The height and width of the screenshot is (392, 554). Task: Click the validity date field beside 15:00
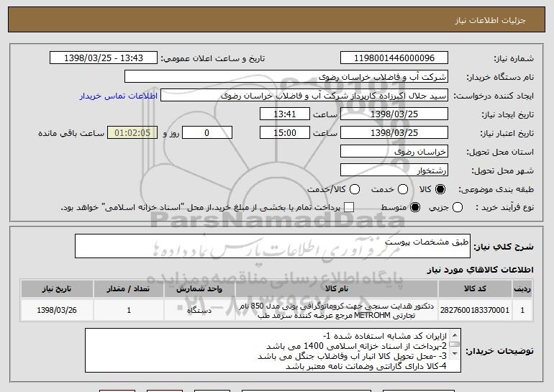point(394,133)
